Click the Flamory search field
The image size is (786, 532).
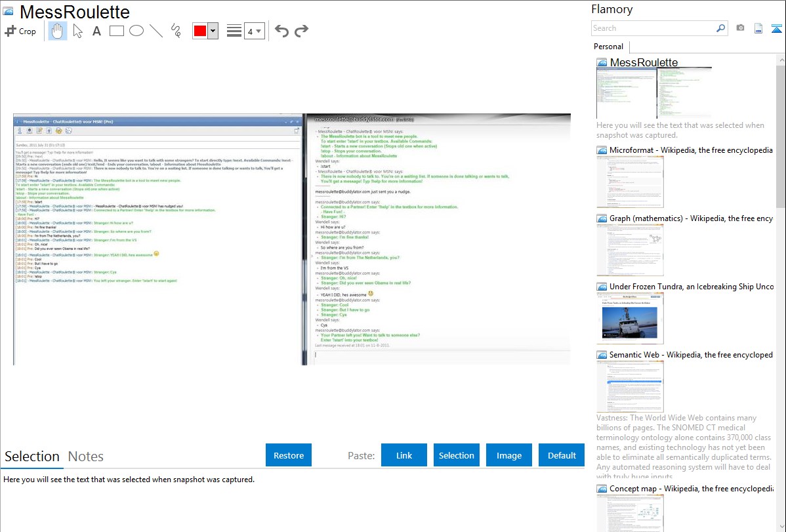[653, 28]
